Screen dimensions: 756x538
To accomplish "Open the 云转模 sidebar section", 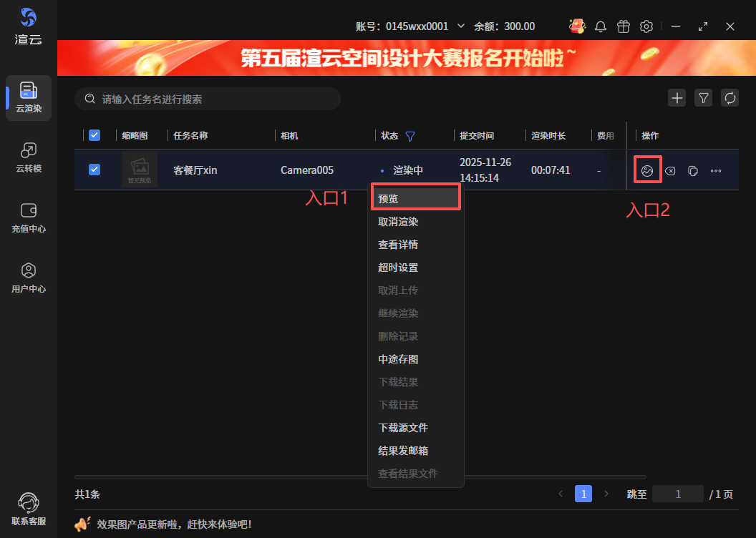I will point(29,157).
